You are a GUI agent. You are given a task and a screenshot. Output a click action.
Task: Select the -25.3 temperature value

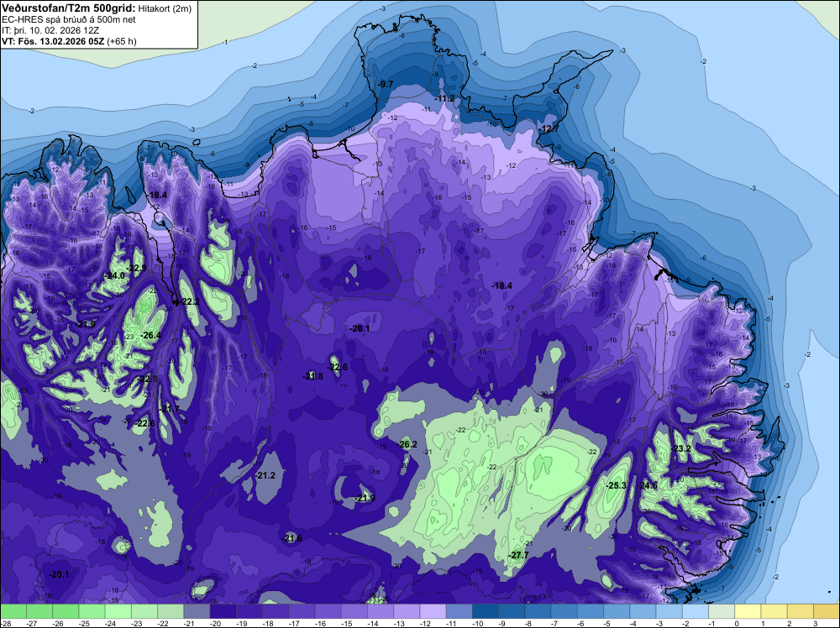click(x=616, y=485)
